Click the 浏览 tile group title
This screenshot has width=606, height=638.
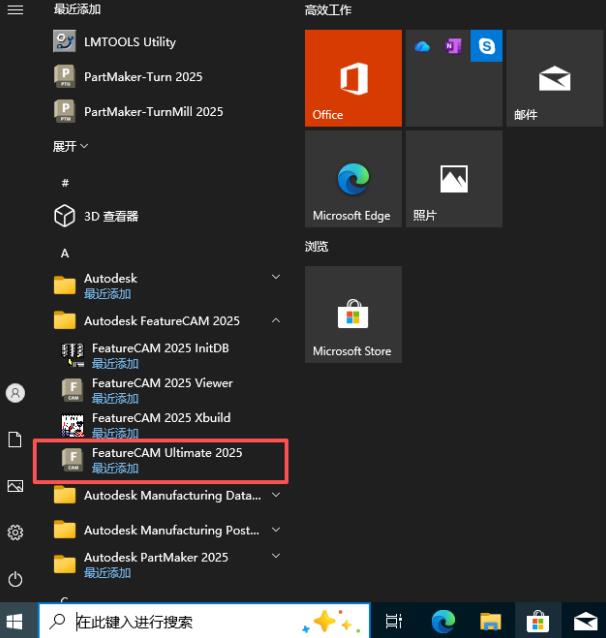coord(317,246)
